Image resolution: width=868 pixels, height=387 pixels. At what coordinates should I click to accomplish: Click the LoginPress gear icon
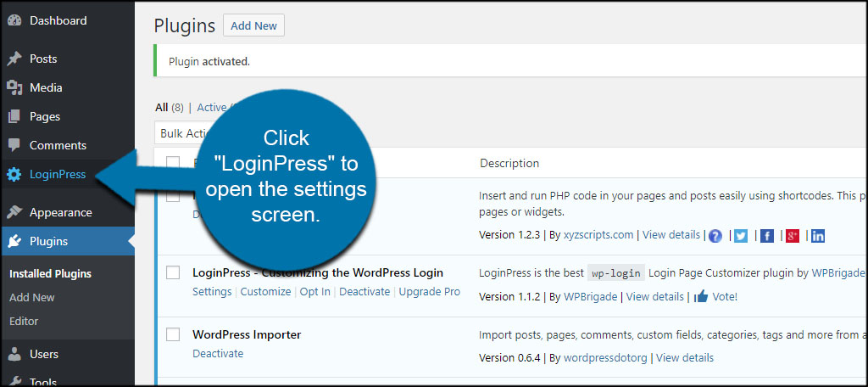tap(14, 175)
